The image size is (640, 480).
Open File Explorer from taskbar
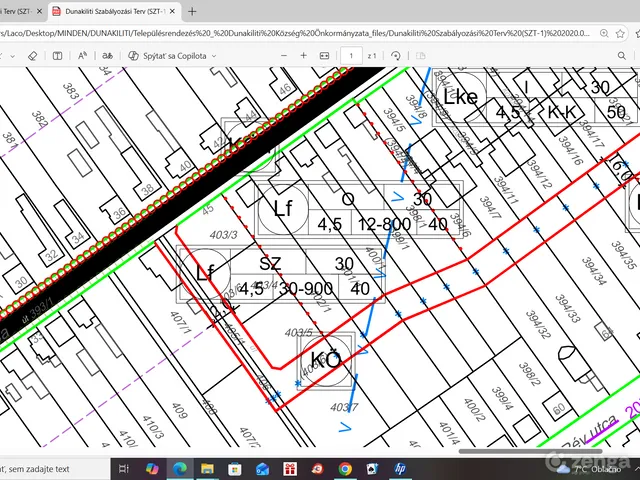(x=208, y=467)
